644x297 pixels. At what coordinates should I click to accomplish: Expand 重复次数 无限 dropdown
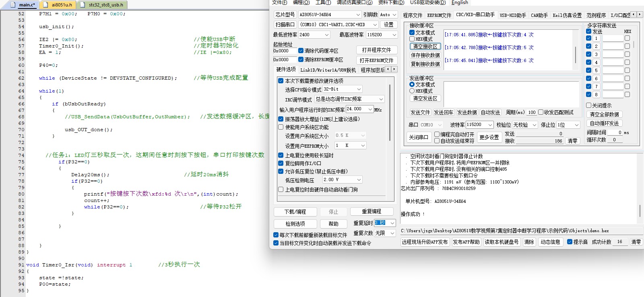click(392, 233)
